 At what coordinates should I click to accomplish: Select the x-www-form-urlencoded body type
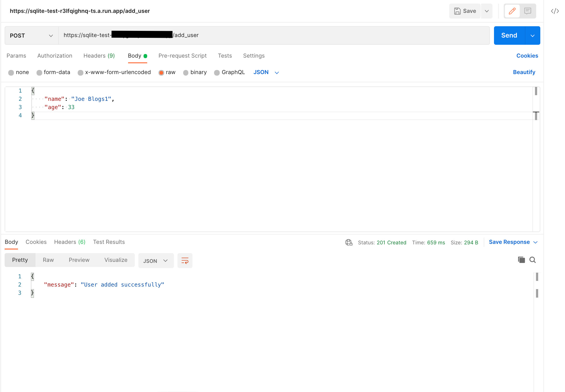[81, 73]
